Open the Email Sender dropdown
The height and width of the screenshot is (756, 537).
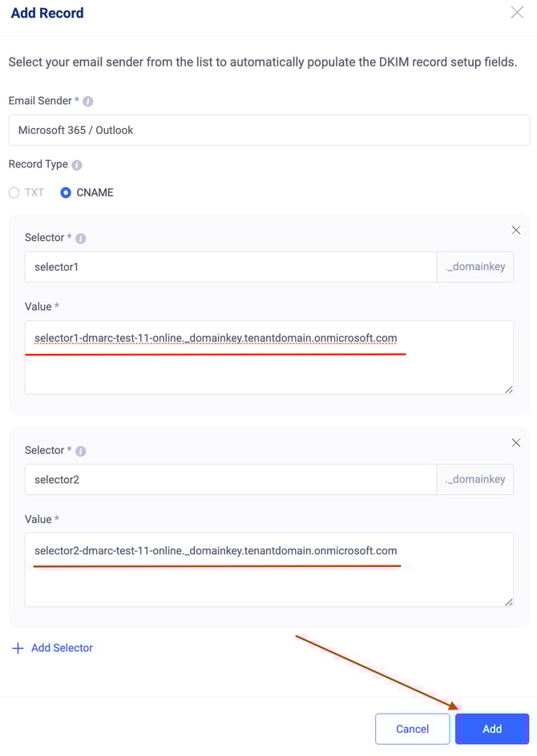click(x=269, y=131)
